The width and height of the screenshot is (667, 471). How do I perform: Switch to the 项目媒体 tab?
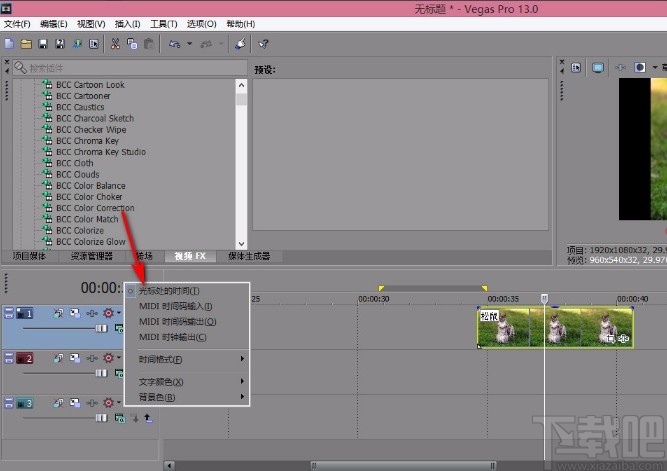tap(29, 256)
